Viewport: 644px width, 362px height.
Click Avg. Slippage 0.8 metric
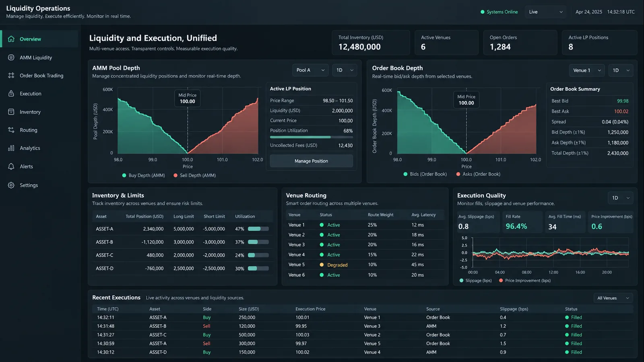[463, 226]
